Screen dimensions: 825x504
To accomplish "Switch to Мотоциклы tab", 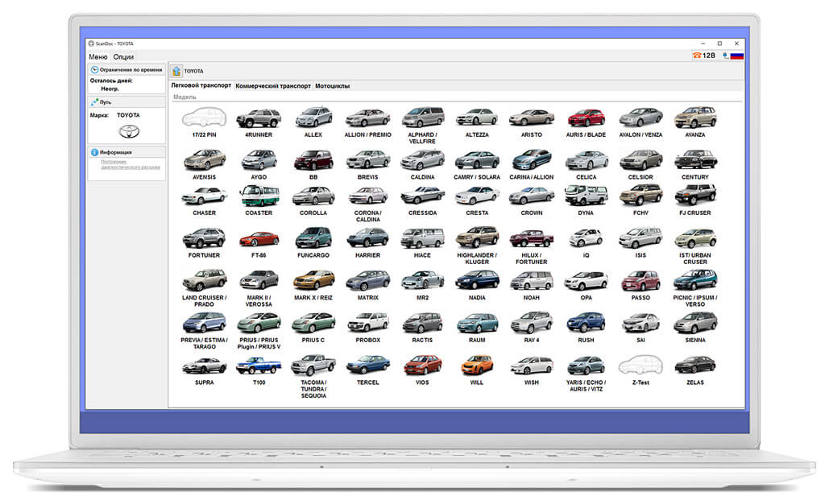I will (333, 85).
